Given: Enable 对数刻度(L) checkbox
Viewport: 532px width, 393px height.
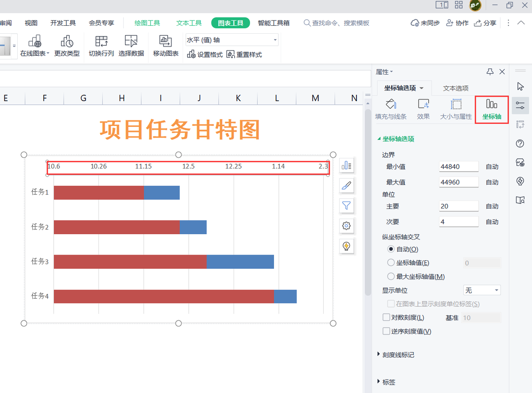Looking at the screenshot, I should click(x=386, y=318).
